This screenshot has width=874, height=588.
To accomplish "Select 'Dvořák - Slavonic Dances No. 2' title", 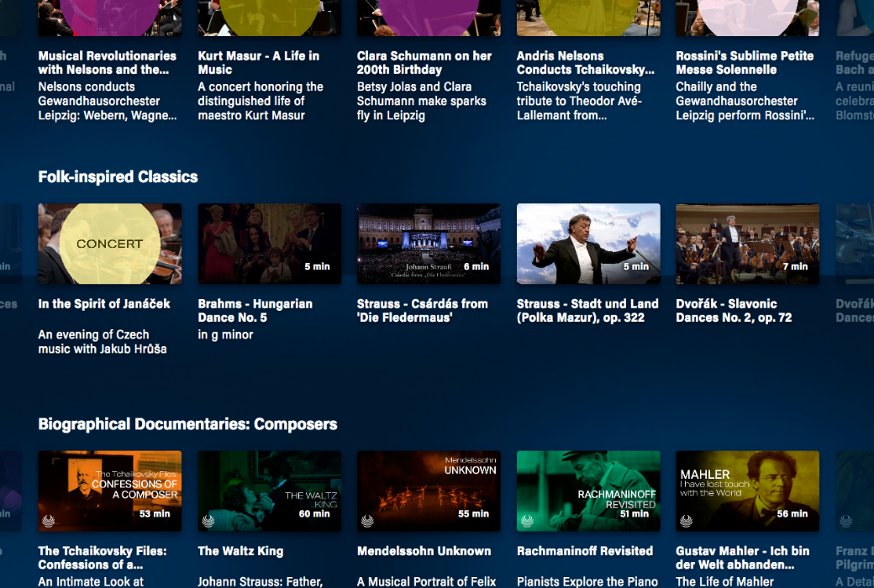I will tap(734, 311).
